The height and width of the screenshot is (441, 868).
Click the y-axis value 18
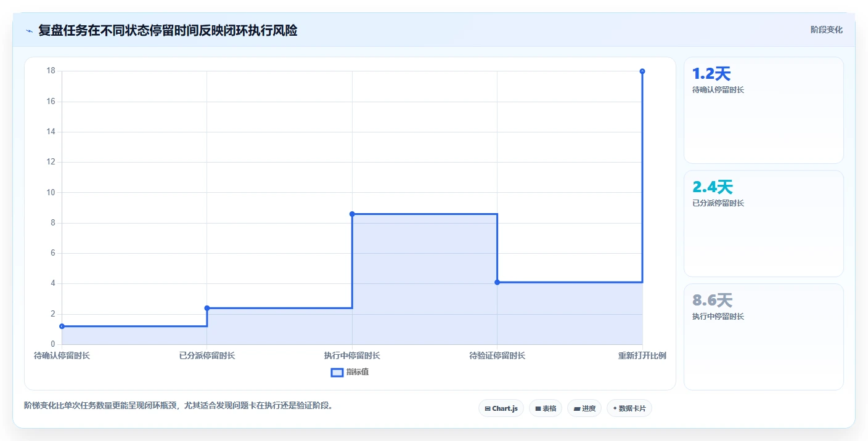click(51, 71)
